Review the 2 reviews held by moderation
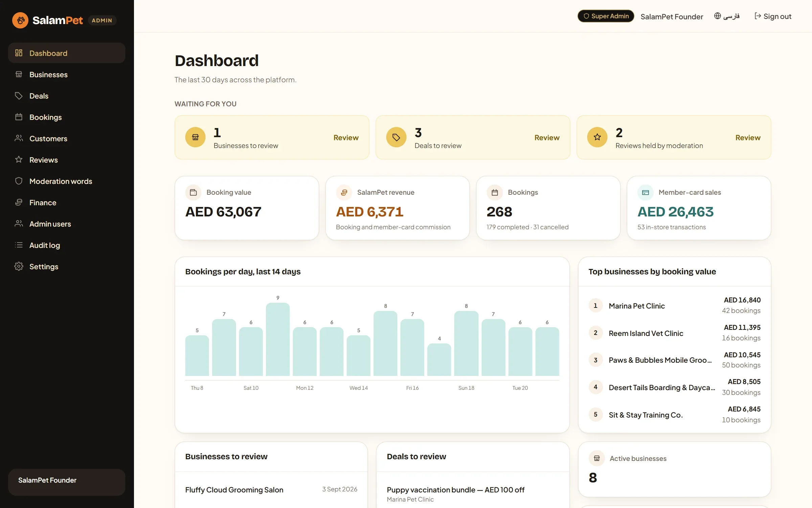The height and width of the screenshot is (508, 812). coord(748,137)
